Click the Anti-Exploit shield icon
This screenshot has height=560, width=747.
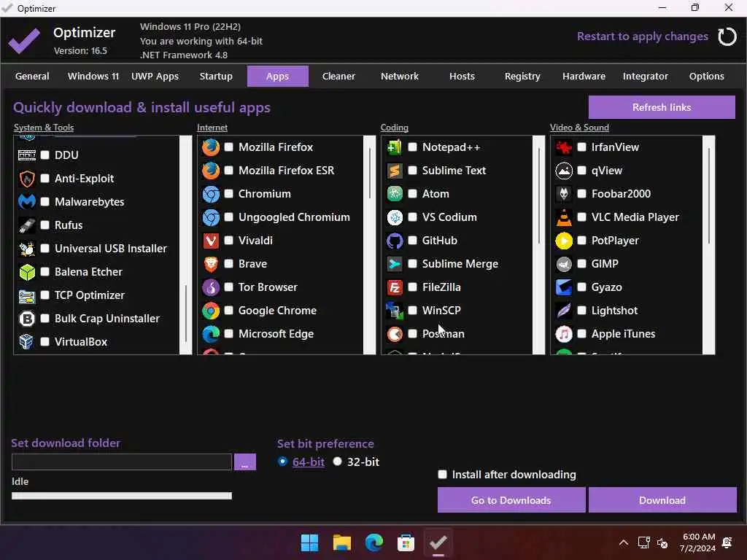27,179
